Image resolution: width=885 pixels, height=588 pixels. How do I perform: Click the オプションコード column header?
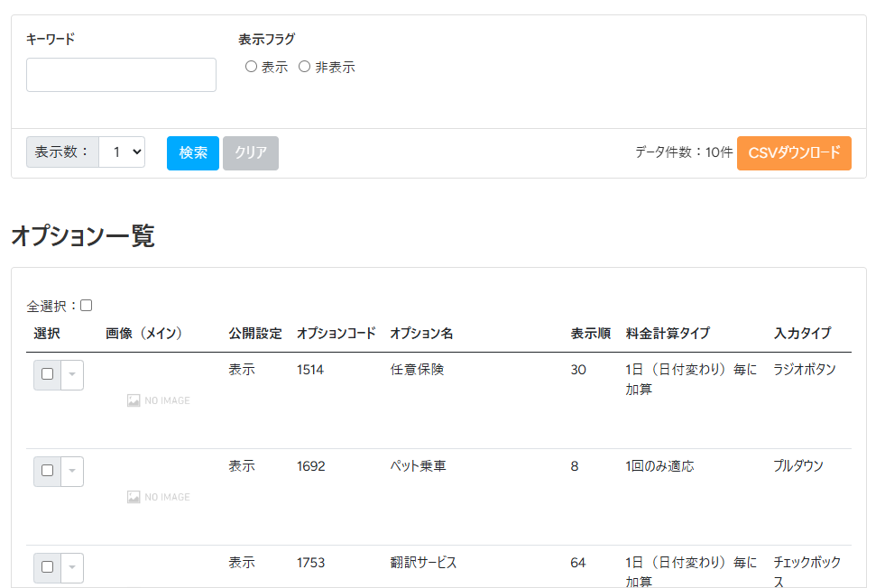336,334
